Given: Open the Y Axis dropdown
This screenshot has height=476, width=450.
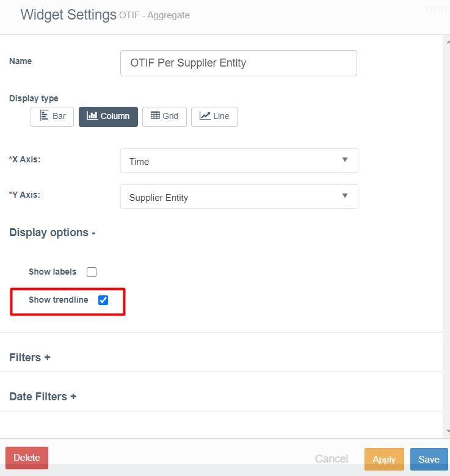Looking at the screenshot, I should (x=239, y=197).
